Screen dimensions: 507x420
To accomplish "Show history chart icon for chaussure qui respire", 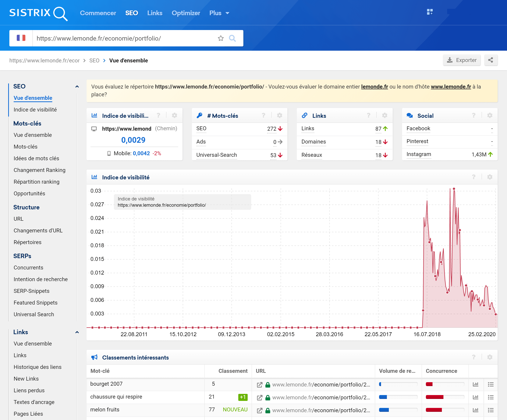I will coord(476,397).
